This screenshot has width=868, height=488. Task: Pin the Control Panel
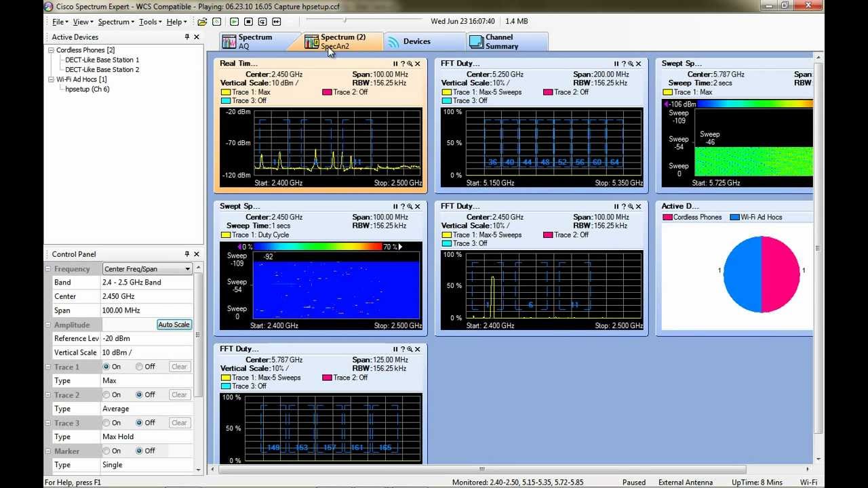(187, 254)
